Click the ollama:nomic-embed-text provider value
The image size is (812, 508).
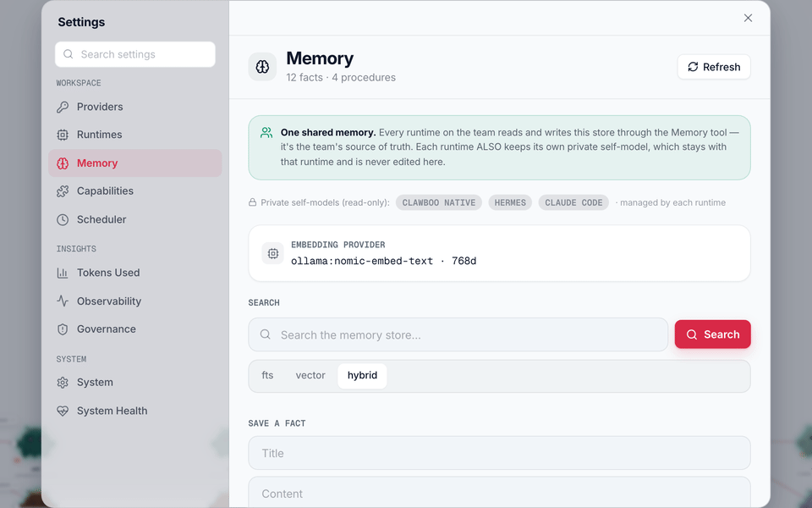click(384, 262)
